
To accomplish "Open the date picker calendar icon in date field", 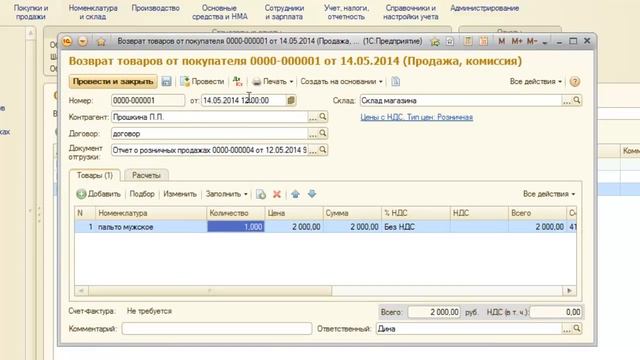I will click(x=291, y=100).
